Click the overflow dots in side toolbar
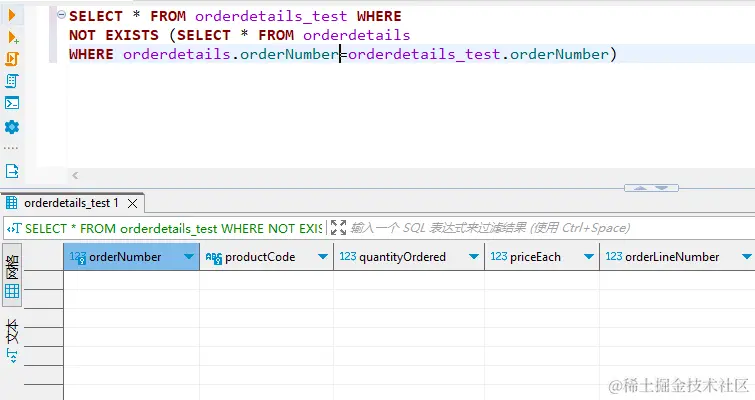755x400 pixels. tap(11, 148)
